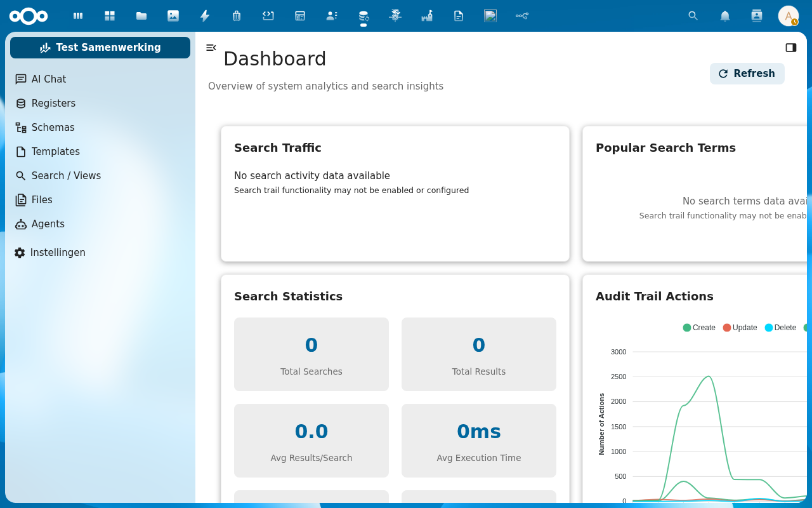This screenshot has height=508, width=812.
Task: Open the code brackets app in the header
Action: click(x=268, y=16)
